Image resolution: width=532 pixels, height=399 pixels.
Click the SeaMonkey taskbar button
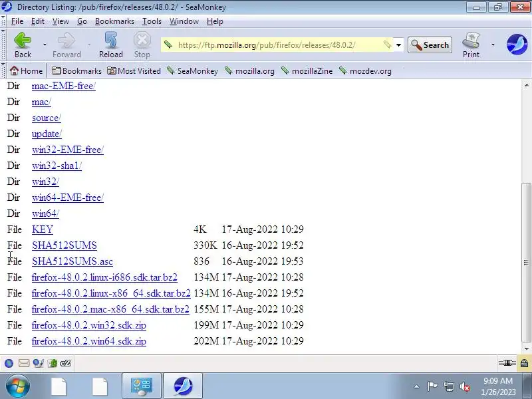[x=183, y=386]
